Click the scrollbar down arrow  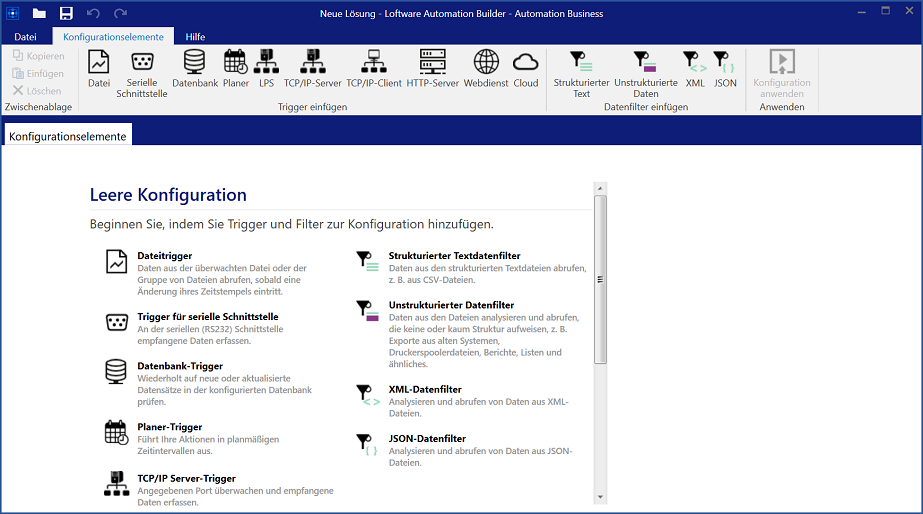[x=600, y=496]
